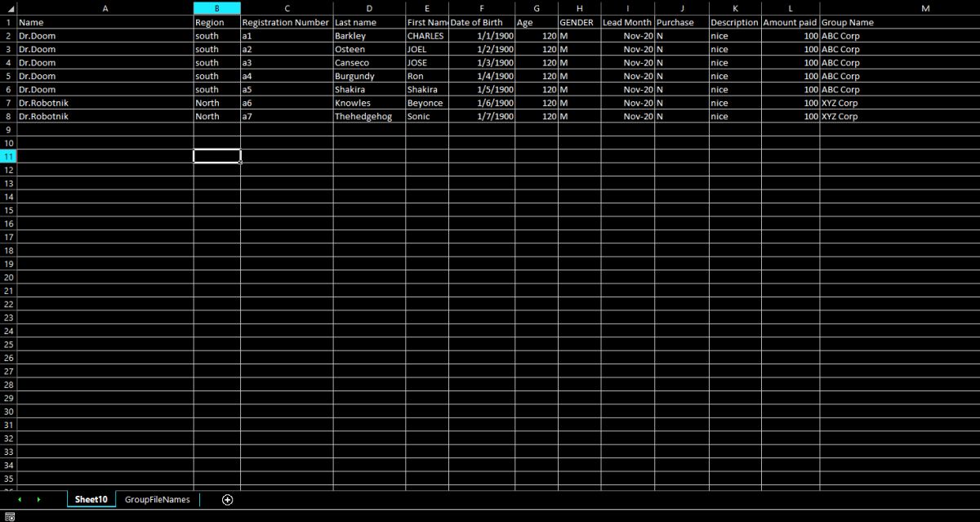980x522 pixels.
Task: Select row 20 header
Action: [8, 277]
